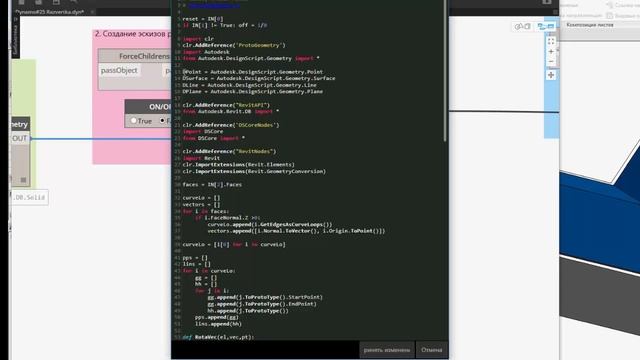640x360 pixels.
Task: Click the .DB.Solid preview bubble
Action: [29, 197]
